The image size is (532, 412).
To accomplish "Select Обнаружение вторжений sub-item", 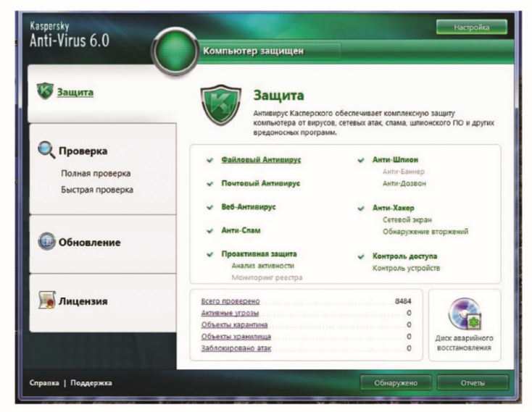I will point(425,232).
